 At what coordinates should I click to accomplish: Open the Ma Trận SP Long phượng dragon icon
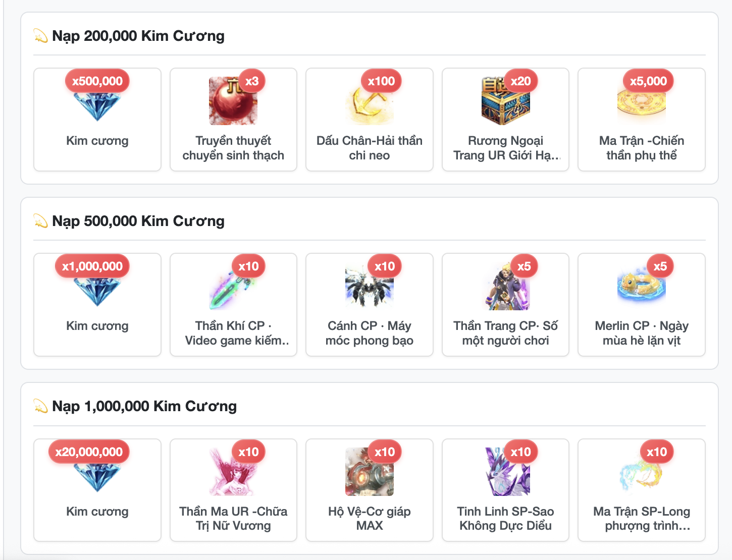point(642,472)
